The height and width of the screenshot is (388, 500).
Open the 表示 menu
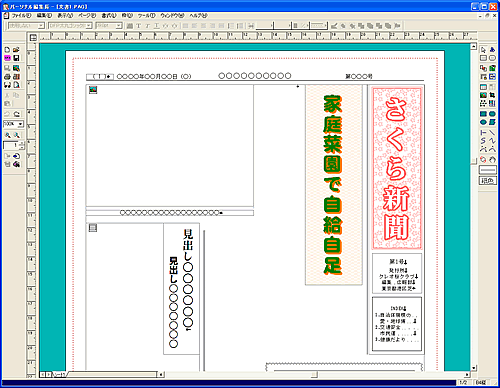click(65, 15)
